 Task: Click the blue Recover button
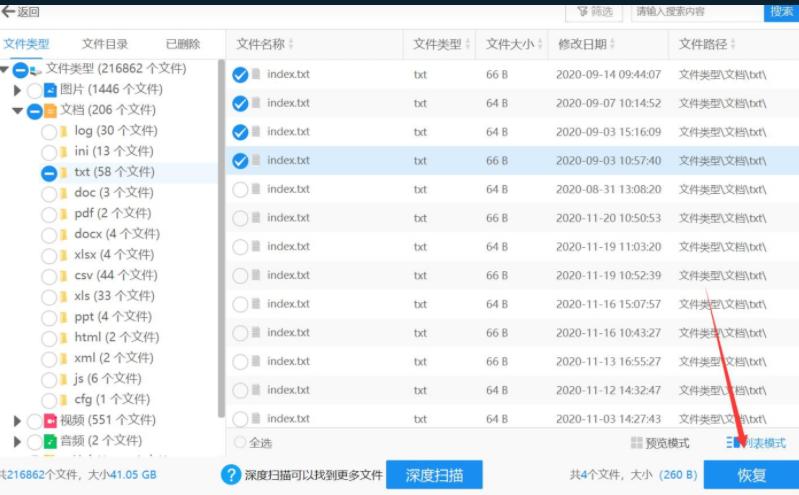point(751,475)
